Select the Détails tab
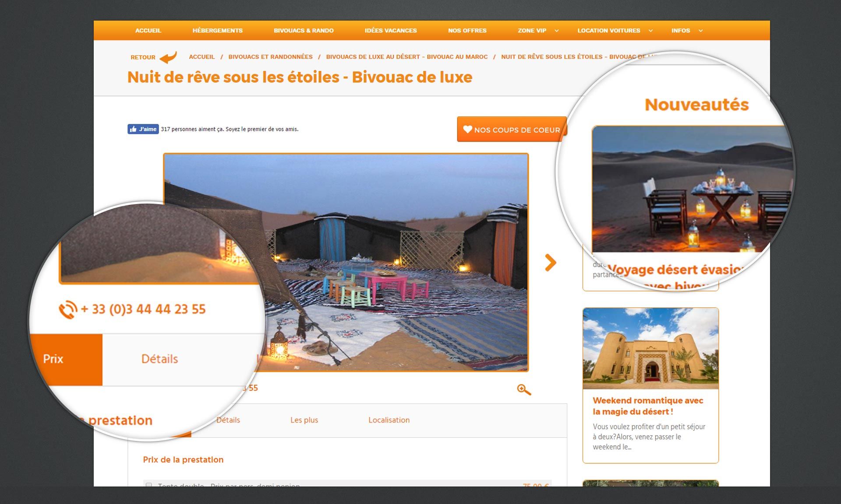Image resolution: width=841 pixels, height=504 pixels. coord(228,420)
